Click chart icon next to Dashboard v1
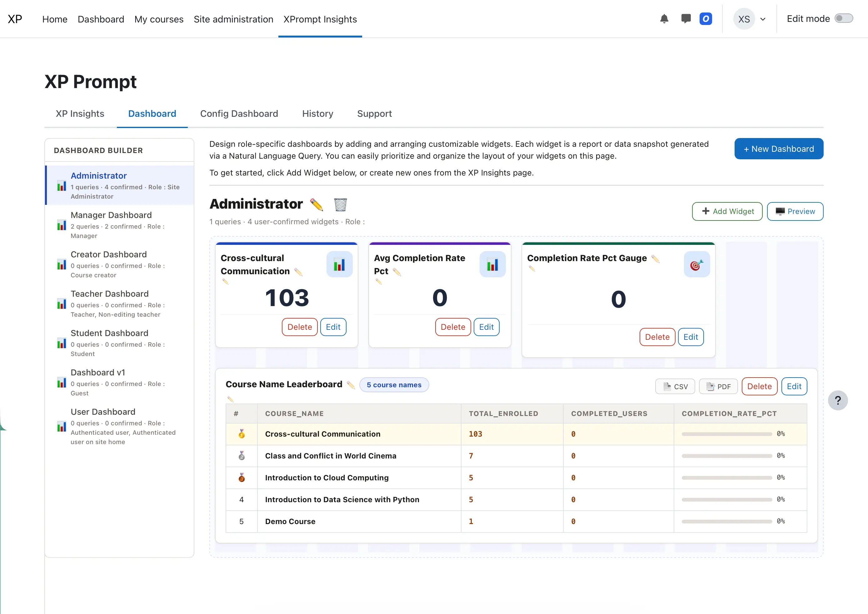The image size is (868, 614). tap(62, 383)
